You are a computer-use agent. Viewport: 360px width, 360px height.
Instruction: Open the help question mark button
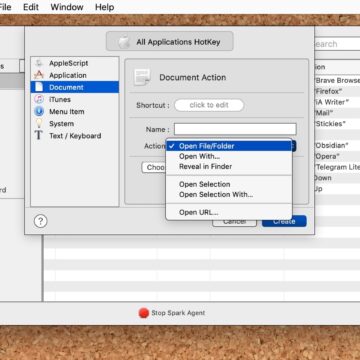pyautogui.click(x=41, y=221)
